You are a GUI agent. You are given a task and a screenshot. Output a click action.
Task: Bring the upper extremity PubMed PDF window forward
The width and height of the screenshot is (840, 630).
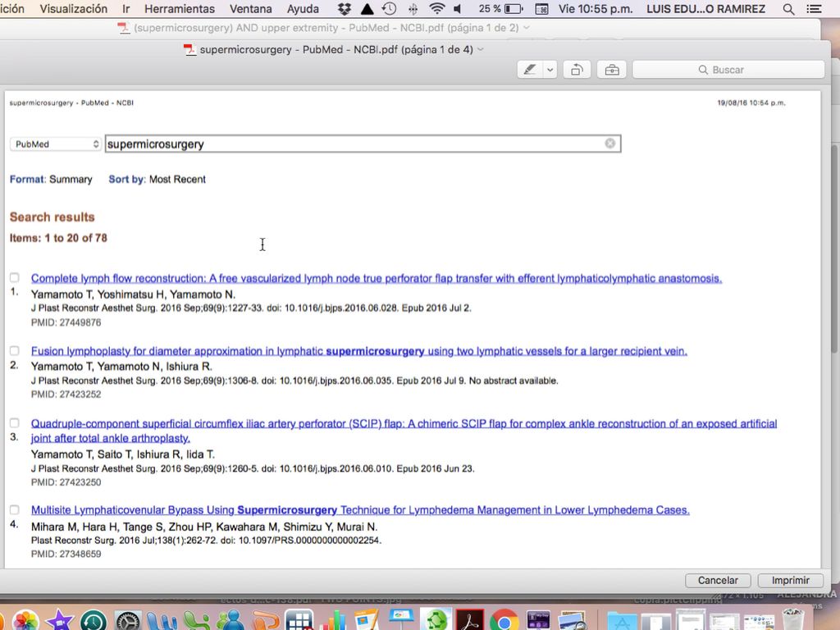[x=326, y=27]
